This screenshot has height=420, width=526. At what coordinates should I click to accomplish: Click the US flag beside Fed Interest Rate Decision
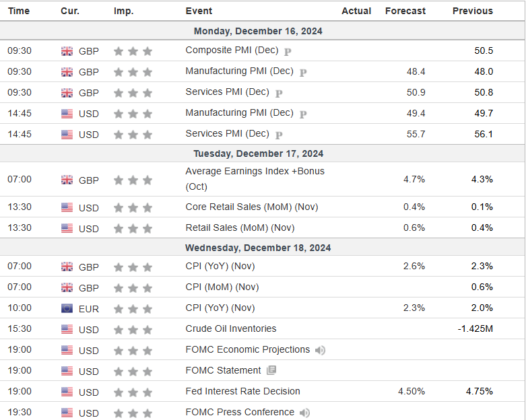[67, 392]
